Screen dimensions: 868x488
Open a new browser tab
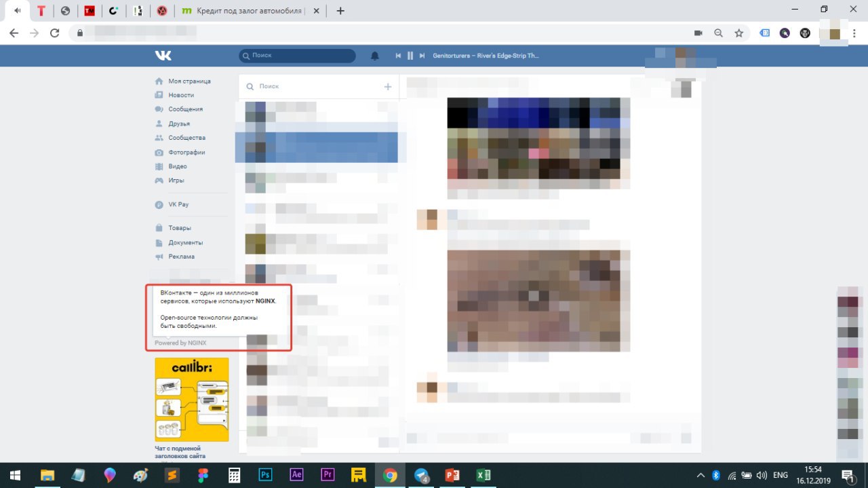click(340, 11)
